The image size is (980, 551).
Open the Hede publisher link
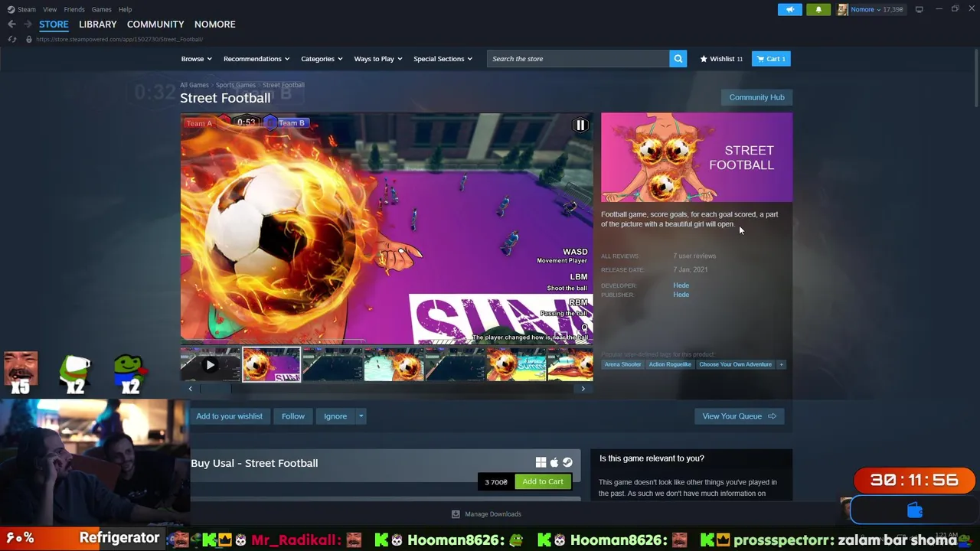(681, 295)
